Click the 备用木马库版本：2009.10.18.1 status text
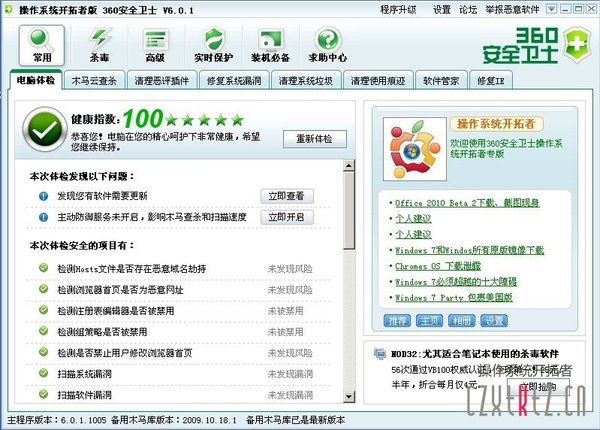 [x=174, y=420]
